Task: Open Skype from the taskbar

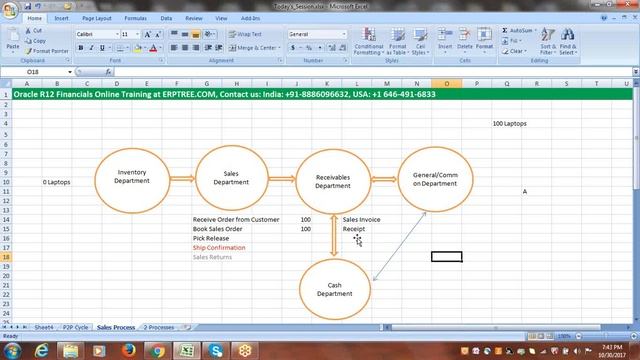Action: (215, 351)
